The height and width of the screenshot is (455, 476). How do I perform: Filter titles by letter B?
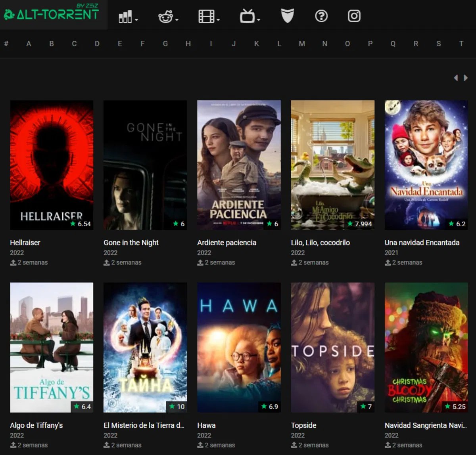(52, 44)
